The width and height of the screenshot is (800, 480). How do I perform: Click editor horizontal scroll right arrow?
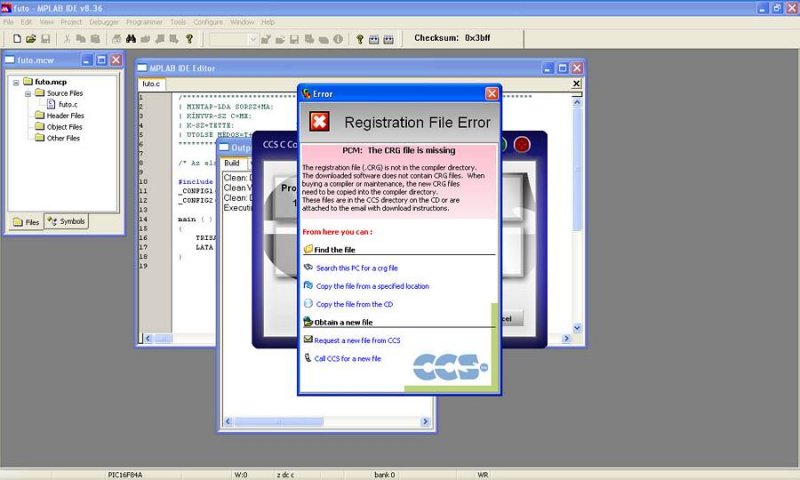pos(566,338)
